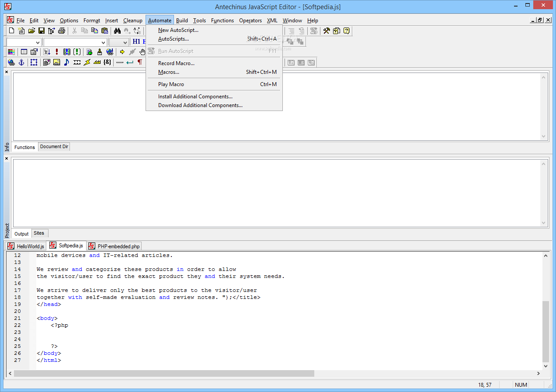Click the yellow lightning bolt icon

click(87, 62)
